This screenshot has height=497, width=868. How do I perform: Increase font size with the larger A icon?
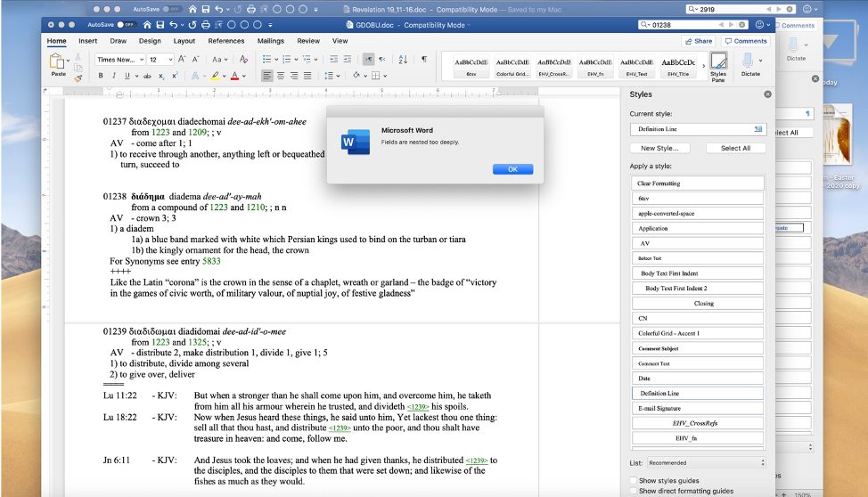tap(182, 59)
